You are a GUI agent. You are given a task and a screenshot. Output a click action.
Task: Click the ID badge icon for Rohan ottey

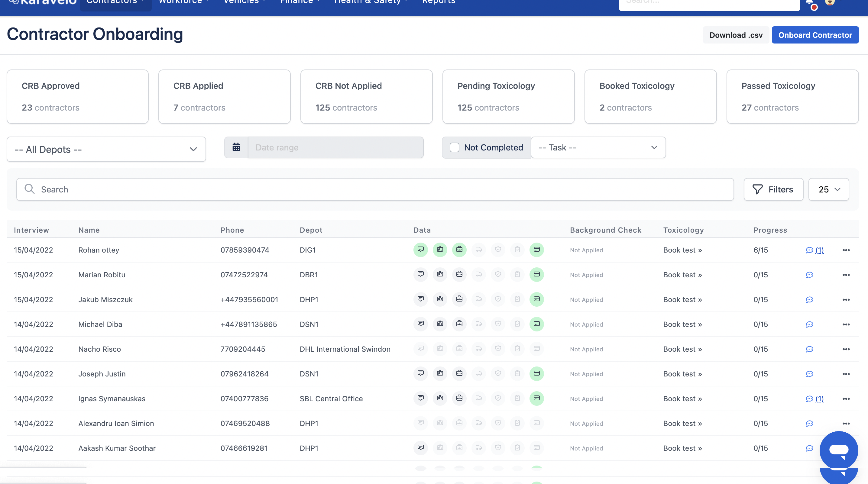tap(440, 250)
